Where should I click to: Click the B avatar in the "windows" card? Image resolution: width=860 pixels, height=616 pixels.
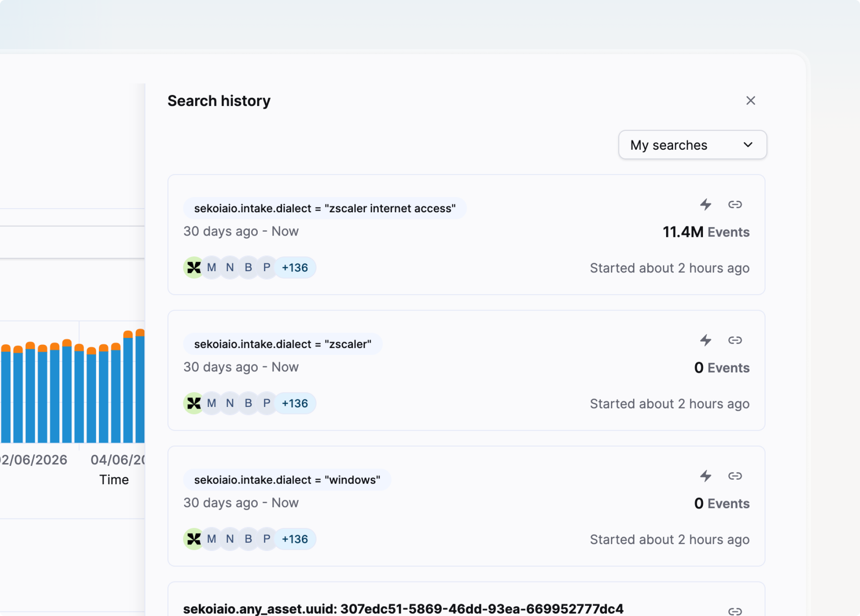pos(248,539)
